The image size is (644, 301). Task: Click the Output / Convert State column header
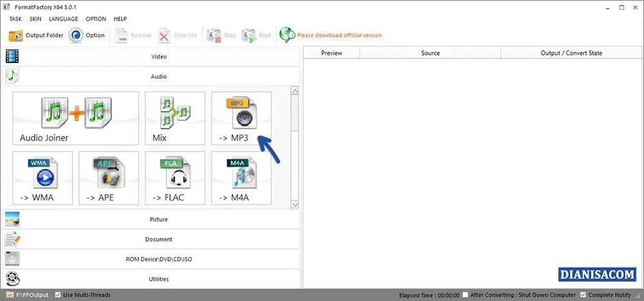(571, 53)
